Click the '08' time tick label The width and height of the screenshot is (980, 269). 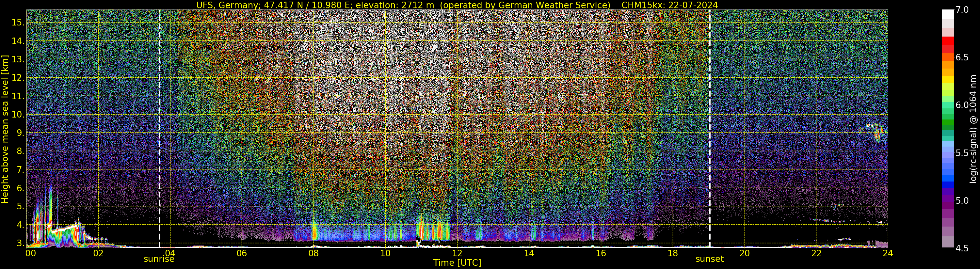click(313, 253)
